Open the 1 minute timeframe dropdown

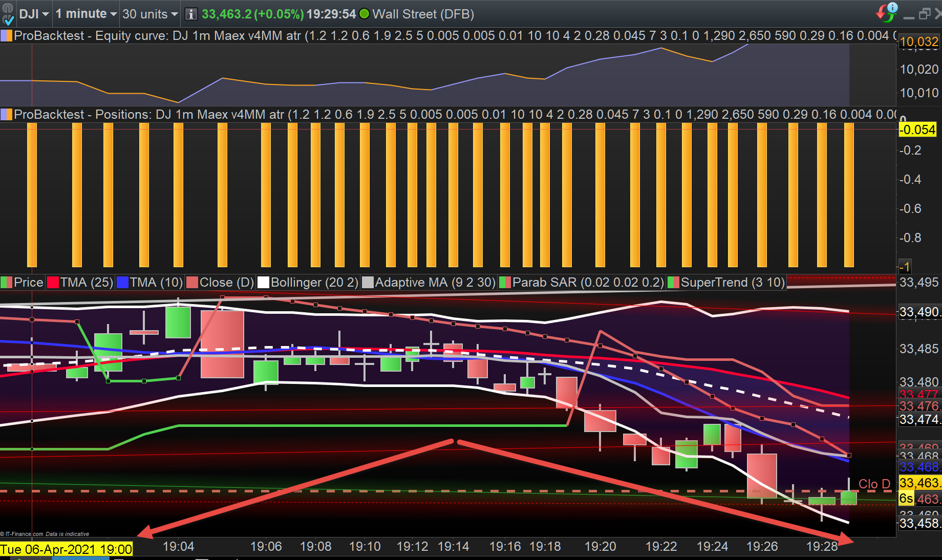pos(86,14)
